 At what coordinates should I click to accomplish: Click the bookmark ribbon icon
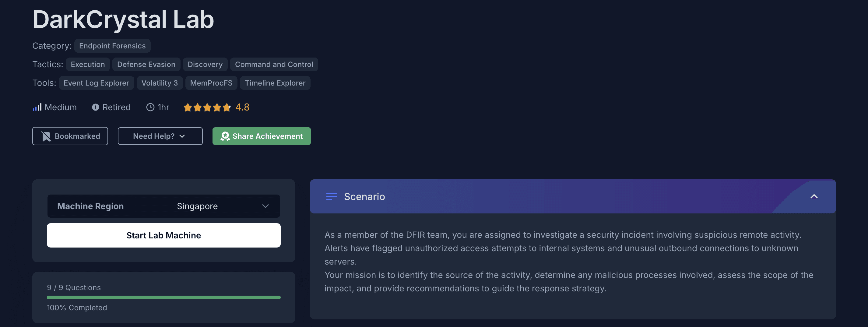coord(46,136)
